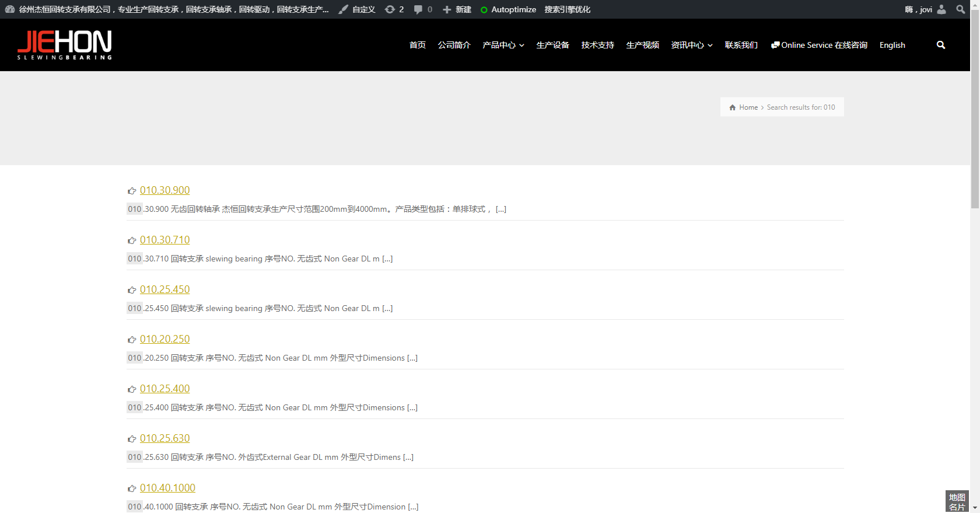
Task: Click 新建 in the admin bar
Action: coord(463,9)
